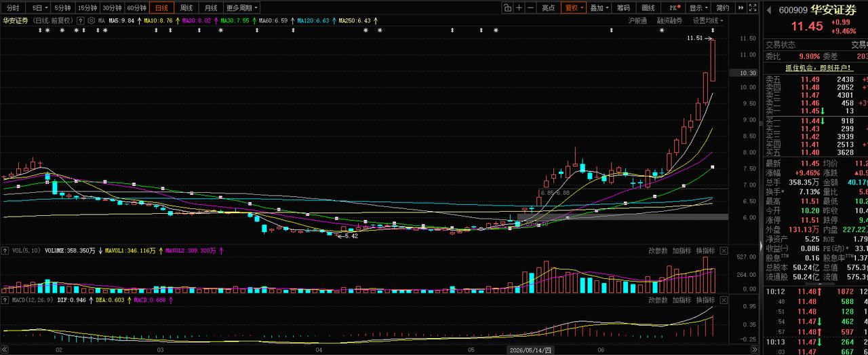
Task: Toggle the 筹码 chip distribution button
Action: click(624, 8)
